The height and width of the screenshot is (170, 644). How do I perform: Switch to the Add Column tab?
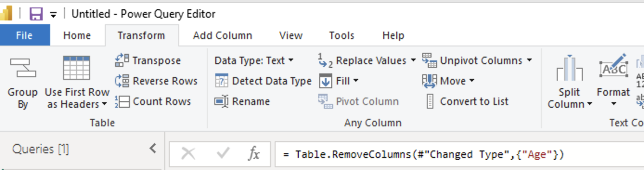coord(223,35)
